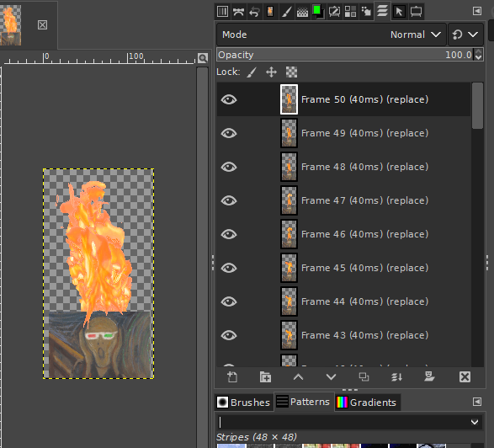Hide the Frame 45 layer

coord(229,268)
